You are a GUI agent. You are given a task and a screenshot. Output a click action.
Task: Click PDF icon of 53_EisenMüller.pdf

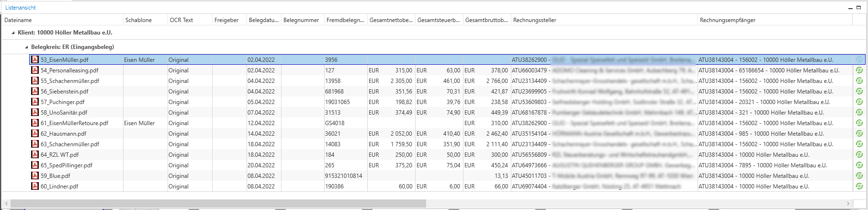pyautogui.click(x=35, y=60)
